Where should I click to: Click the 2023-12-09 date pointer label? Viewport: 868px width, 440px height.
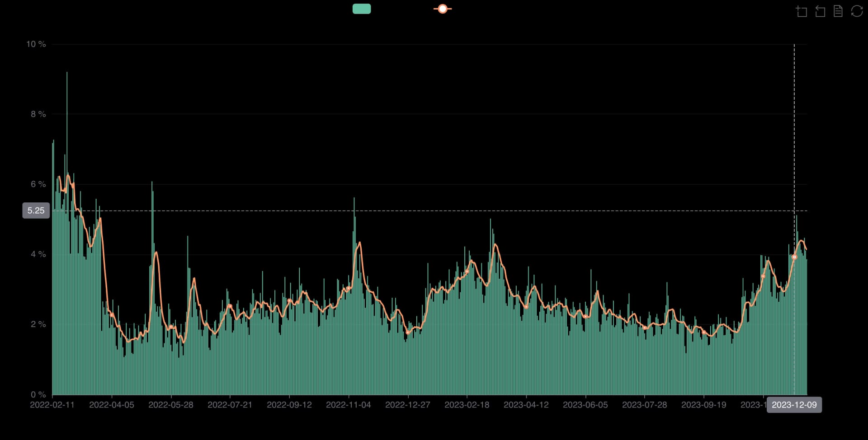[794, 405]
